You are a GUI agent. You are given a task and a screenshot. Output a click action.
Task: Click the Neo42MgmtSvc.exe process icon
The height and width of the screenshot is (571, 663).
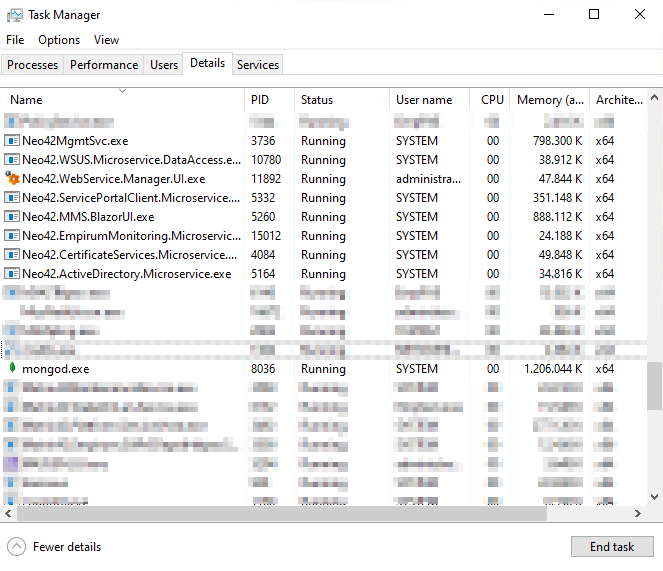coord(11,140)
